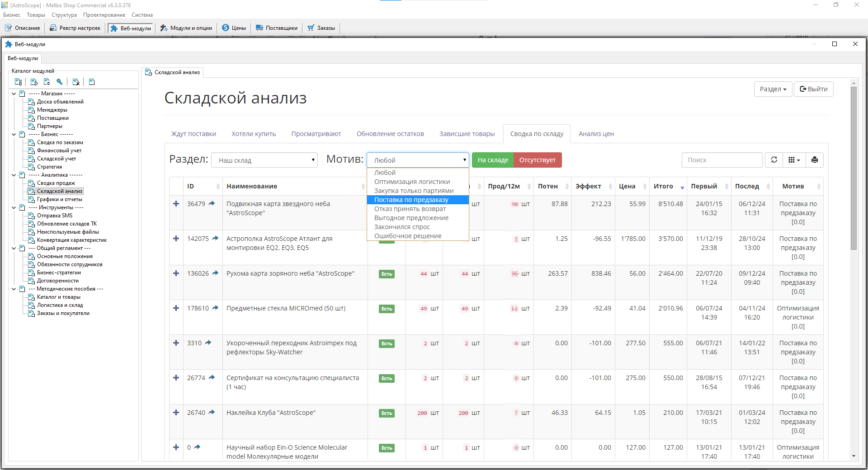Select Закончился спрос option
This screenshot has height=470, width=868.
pos(418,227)
